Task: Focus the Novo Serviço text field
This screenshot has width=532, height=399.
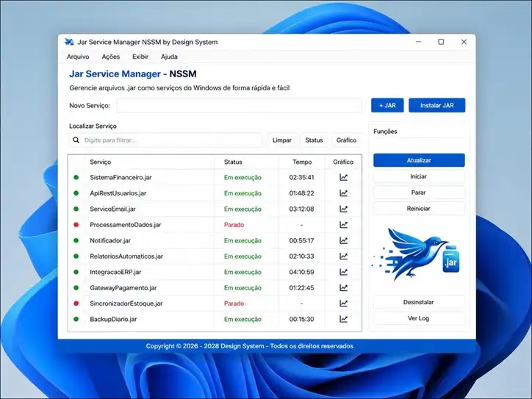Action: point(239,106)
